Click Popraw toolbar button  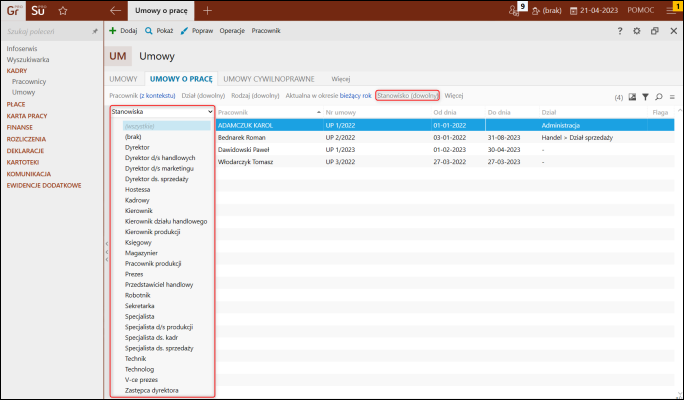point(197,31)
